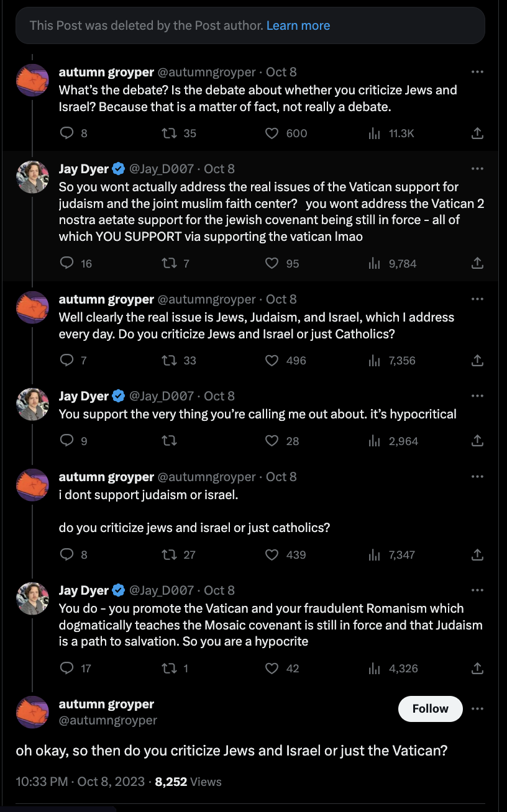
Task: Open the 10:33 PM Oct 8, 2023 timestamp
Action: coord(80,782)
